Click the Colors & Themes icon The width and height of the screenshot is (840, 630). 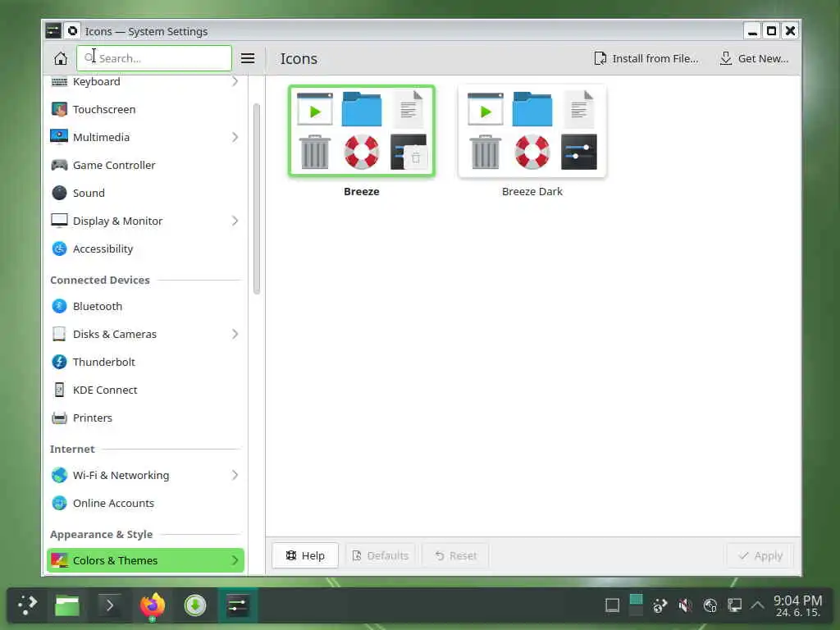pyautogui.click(x=59, y=560)
